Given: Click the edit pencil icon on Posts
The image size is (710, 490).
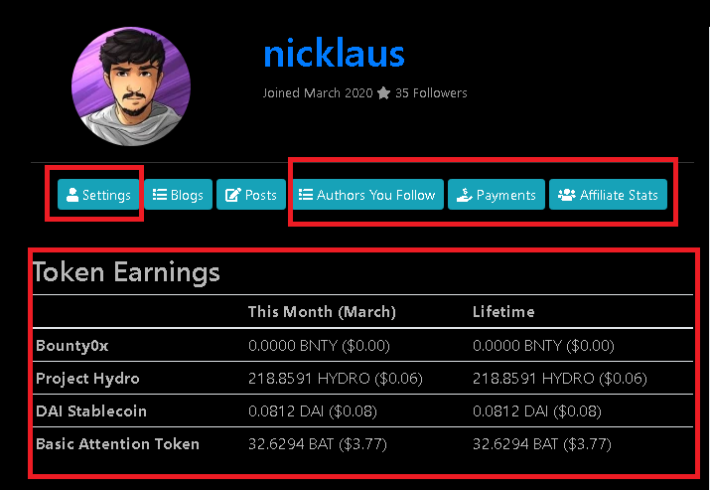Looking at the screenshot, I should (x=233, y=195).
